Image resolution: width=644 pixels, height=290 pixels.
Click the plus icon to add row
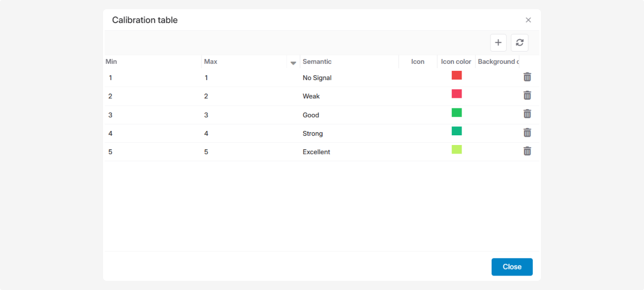click(498, 43)
